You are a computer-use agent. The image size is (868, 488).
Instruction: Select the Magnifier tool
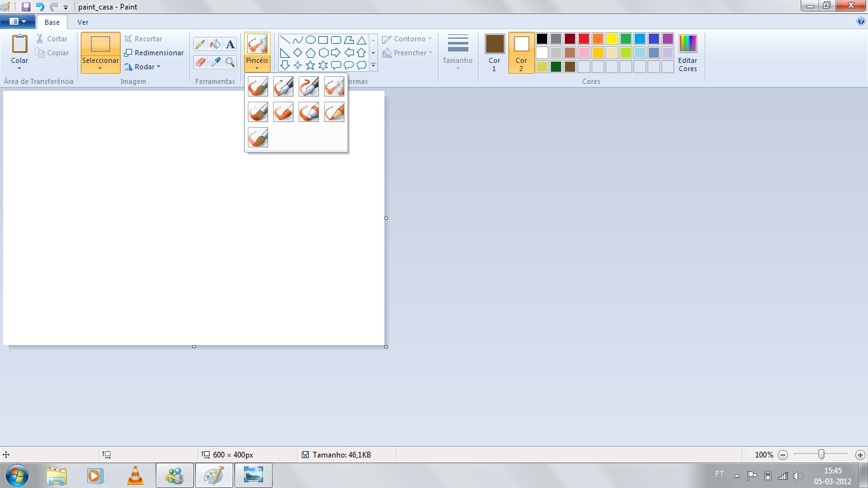coord(229,62)
